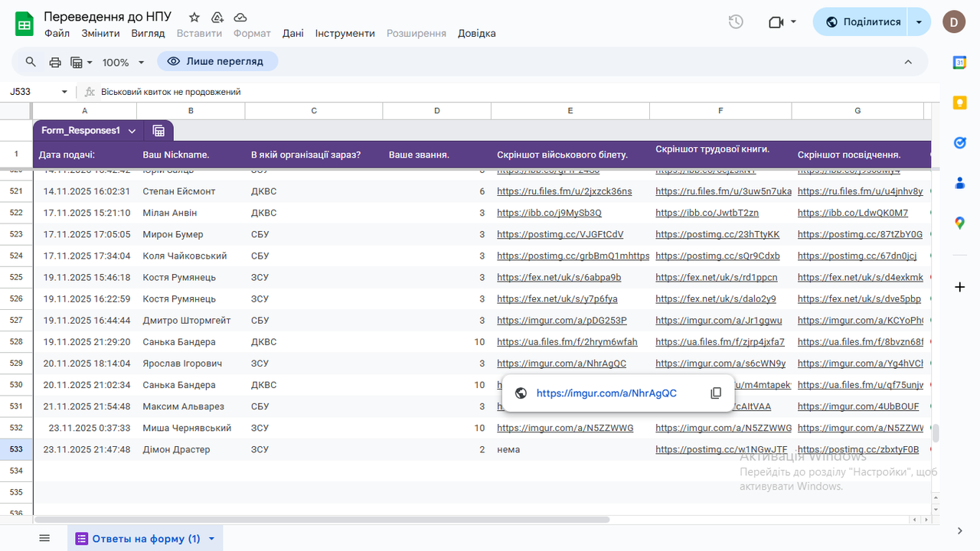980x551 pixels.
Task: Open the name box J533 dropdown
Action: [64, 92]
